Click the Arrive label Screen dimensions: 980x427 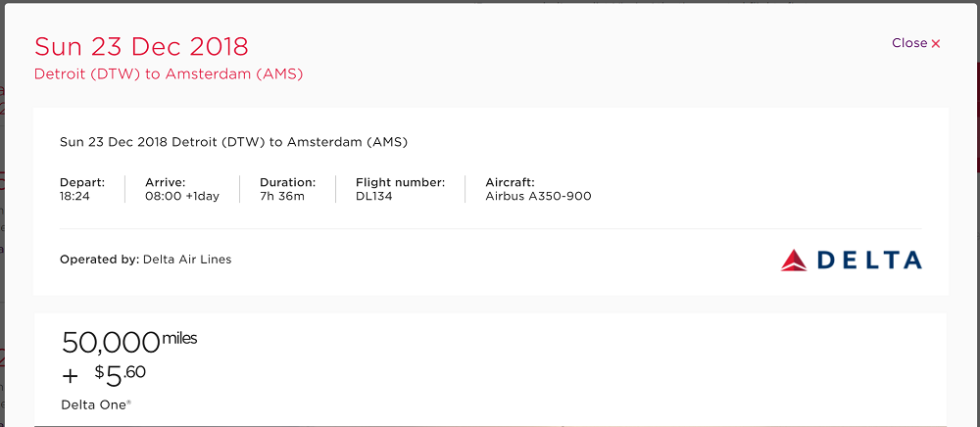166,182
